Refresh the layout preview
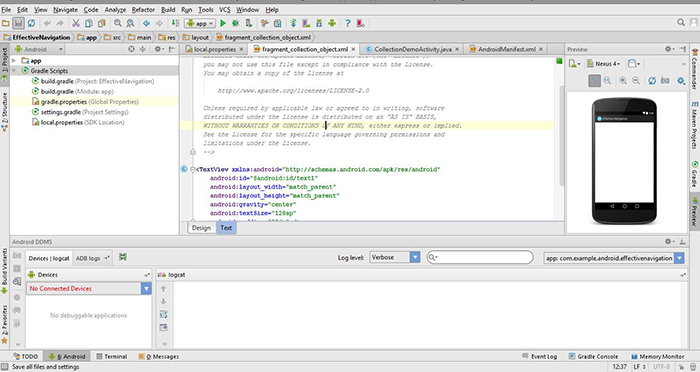 652,81
